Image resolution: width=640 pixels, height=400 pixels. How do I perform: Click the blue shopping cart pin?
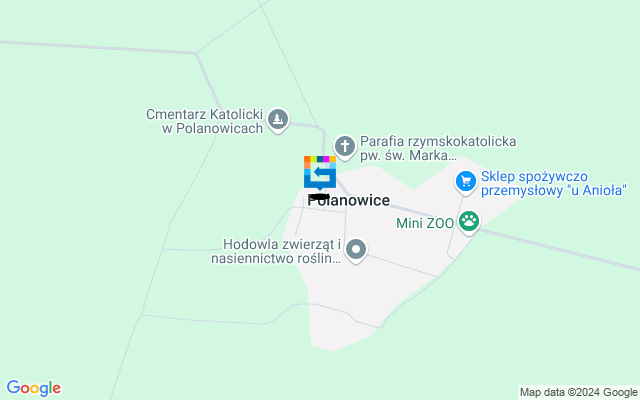pos(466,182)
